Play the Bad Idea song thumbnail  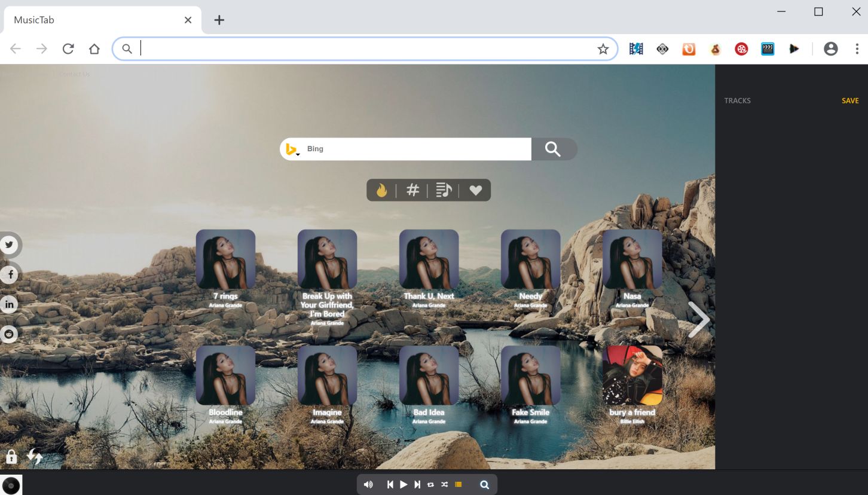pyautogui.click(x=429, y=375)
